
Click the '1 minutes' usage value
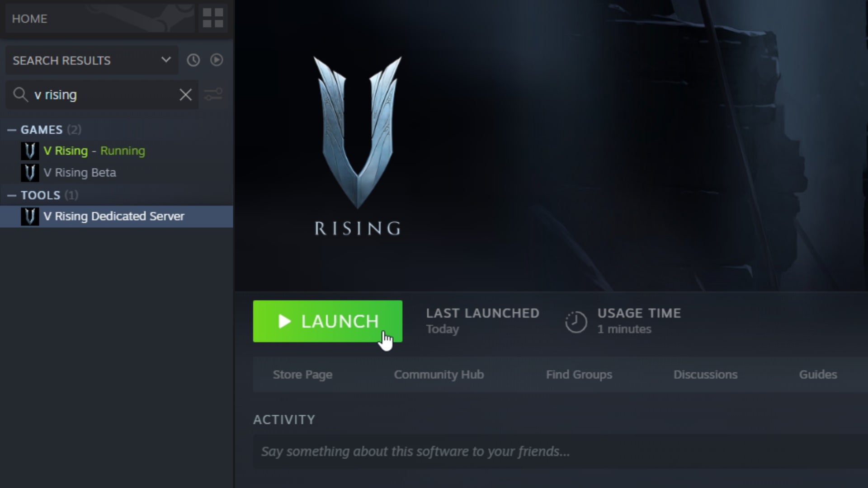(624, 329)
